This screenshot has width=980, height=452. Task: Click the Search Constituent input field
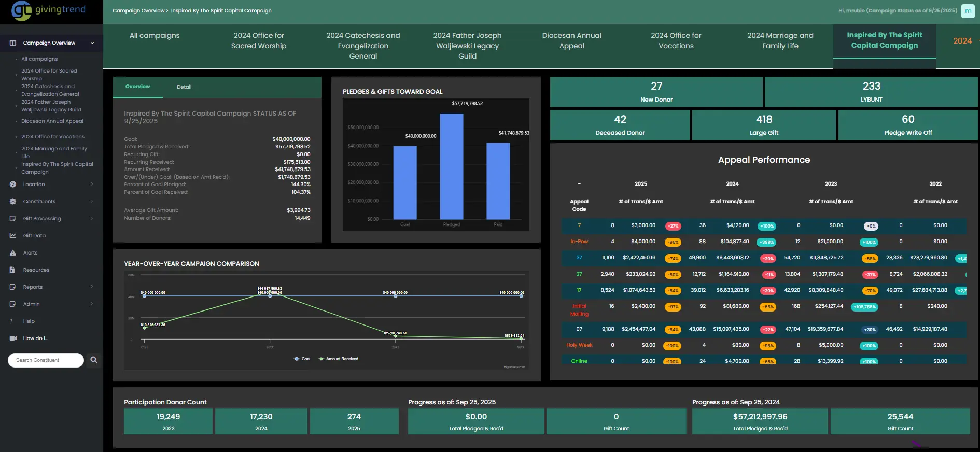(x=46, y=360)
